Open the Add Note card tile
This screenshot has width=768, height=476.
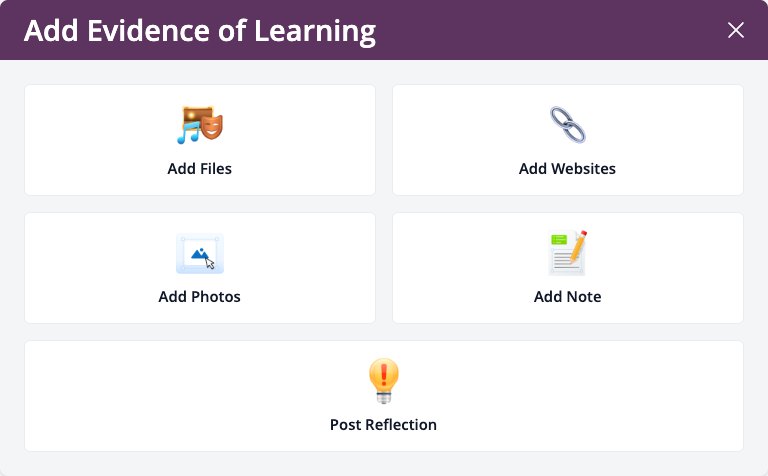(x=568, y=268)
